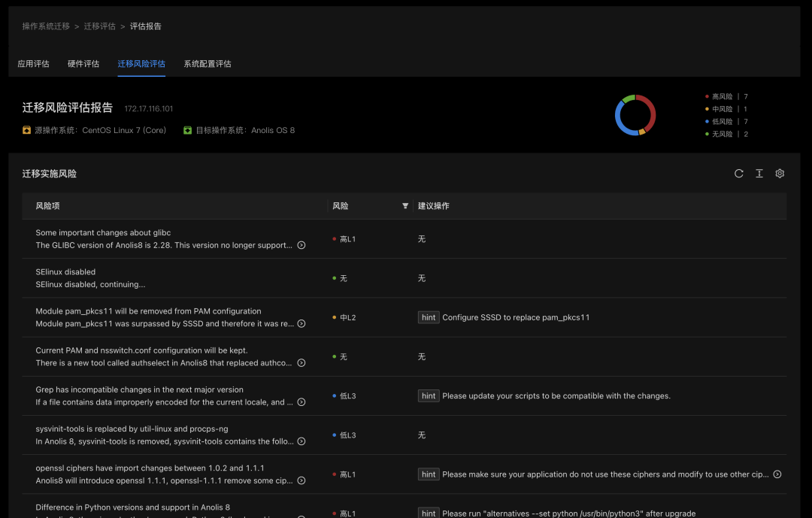Open the risk column filter icon
Screen dimensions: 812x518
pyautogui.click(x=405, y=206)
